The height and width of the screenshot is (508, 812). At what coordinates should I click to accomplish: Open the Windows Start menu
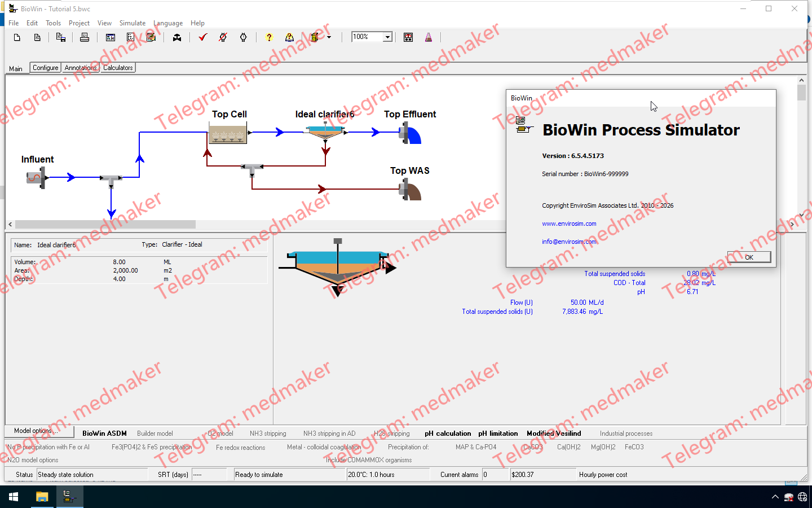[x=14, y=497]
